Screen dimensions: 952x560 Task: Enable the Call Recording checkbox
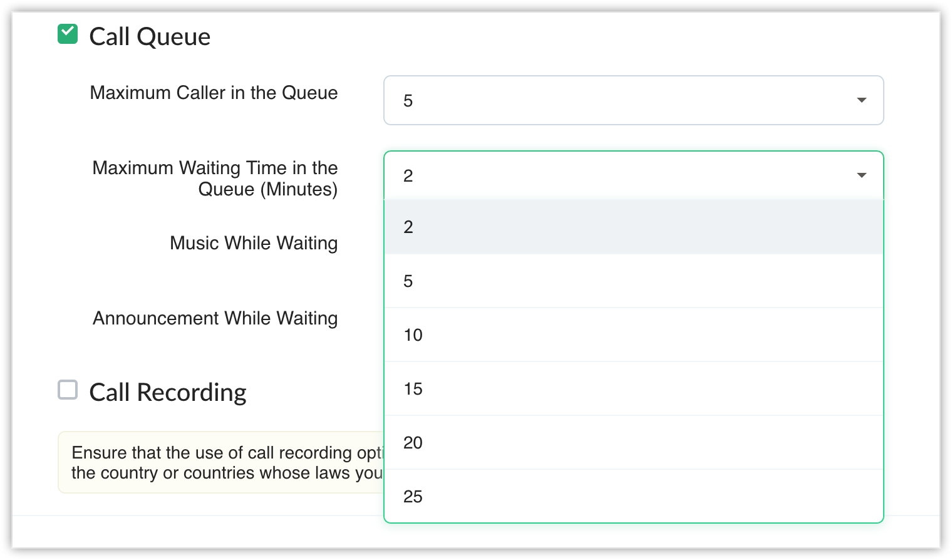coord(68,390)
